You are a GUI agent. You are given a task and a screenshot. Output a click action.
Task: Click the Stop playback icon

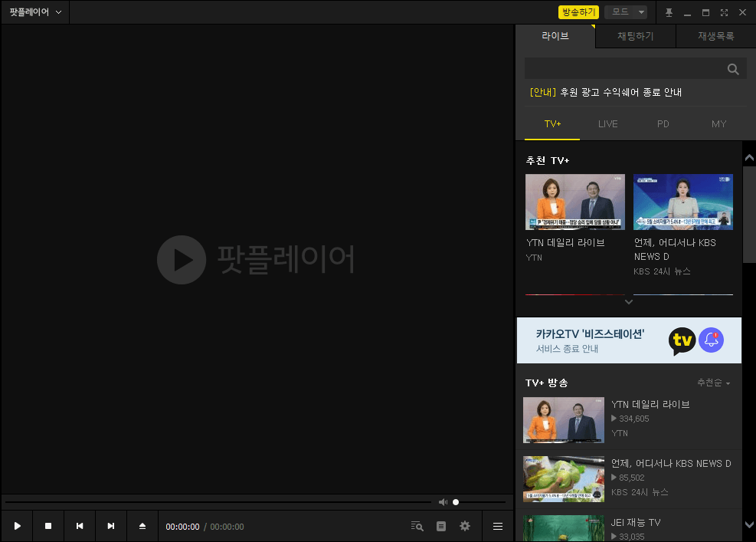click(x=48, y=526)
